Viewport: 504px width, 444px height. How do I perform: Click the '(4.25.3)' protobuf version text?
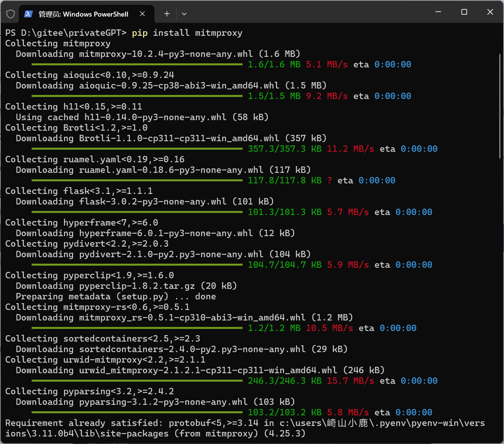click(x=285, y=434)
